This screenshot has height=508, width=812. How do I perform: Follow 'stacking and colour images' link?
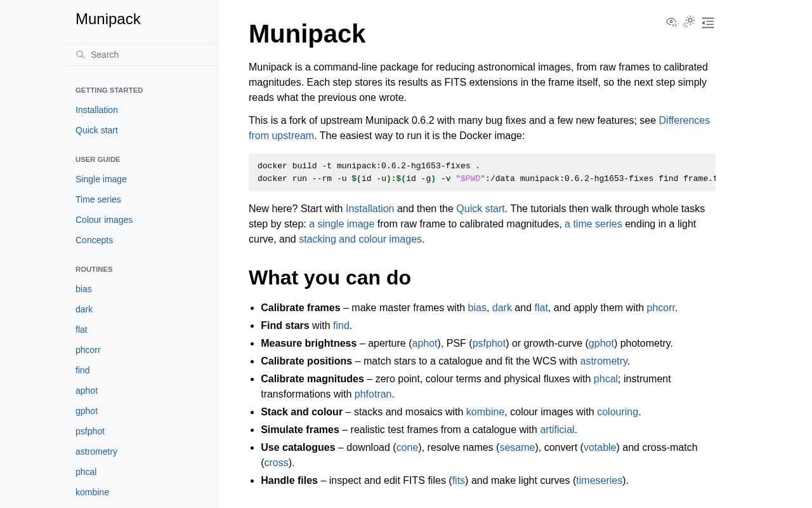360,239
